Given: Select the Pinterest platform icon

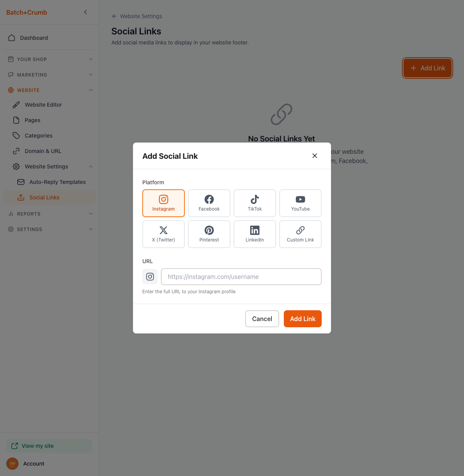Looking at the screenshot, I should (x=209, y=234).
